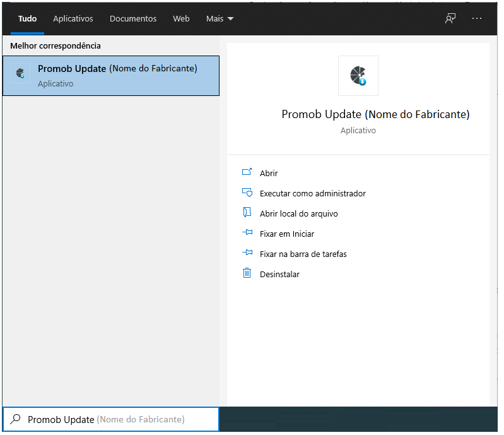Click the administrator shield icon
504x435 pixels.
click(x=247, y=193)
